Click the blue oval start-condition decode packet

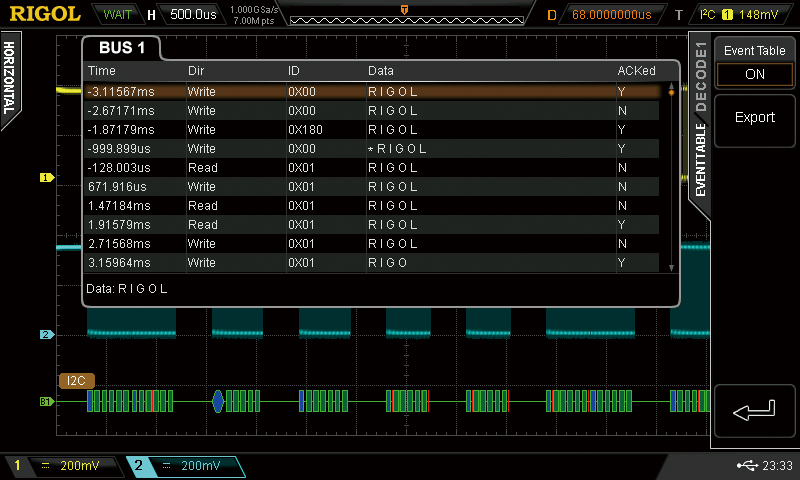point(218,401)
